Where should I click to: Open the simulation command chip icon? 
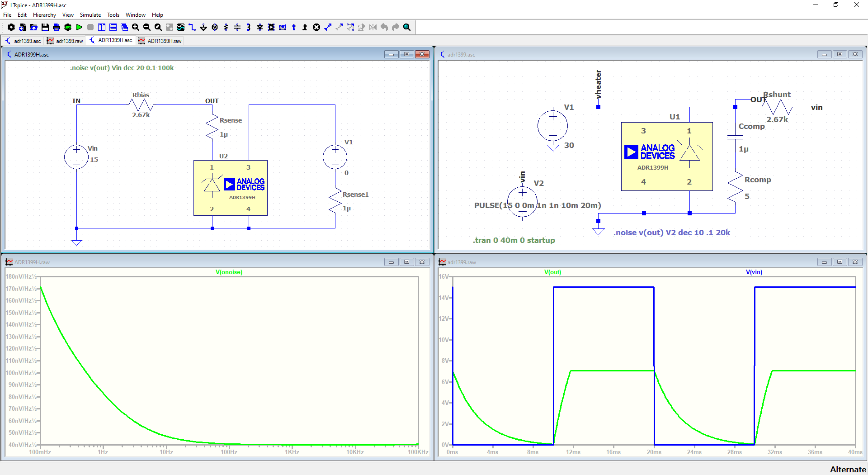pos(68,27)
